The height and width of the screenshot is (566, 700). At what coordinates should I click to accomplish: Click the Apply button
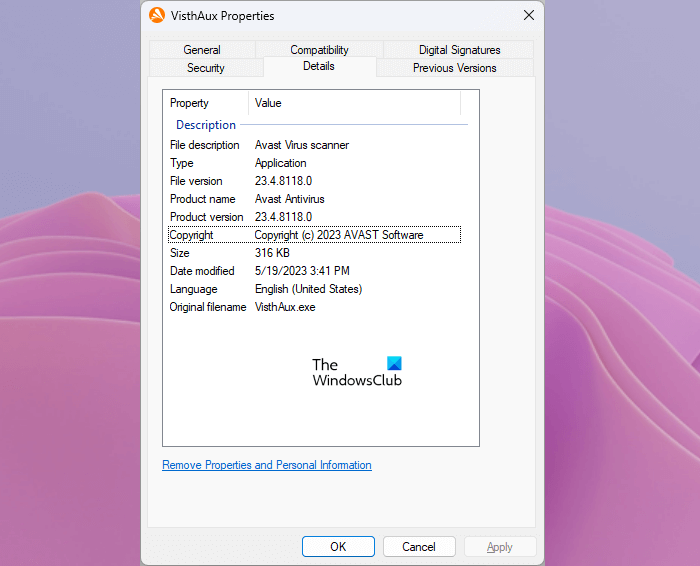coord(500,547)
